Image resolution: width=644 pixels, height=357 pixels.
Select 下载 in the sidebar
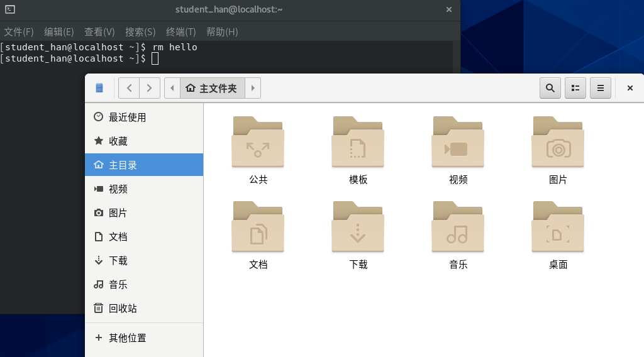tap(144, 260)
